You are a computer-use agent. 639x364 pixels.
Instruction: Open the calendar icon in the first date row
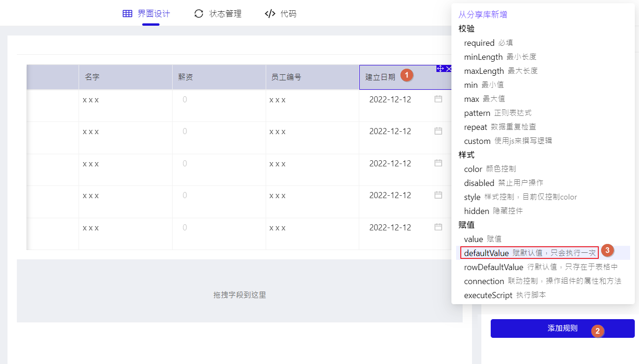click(438, 99)
